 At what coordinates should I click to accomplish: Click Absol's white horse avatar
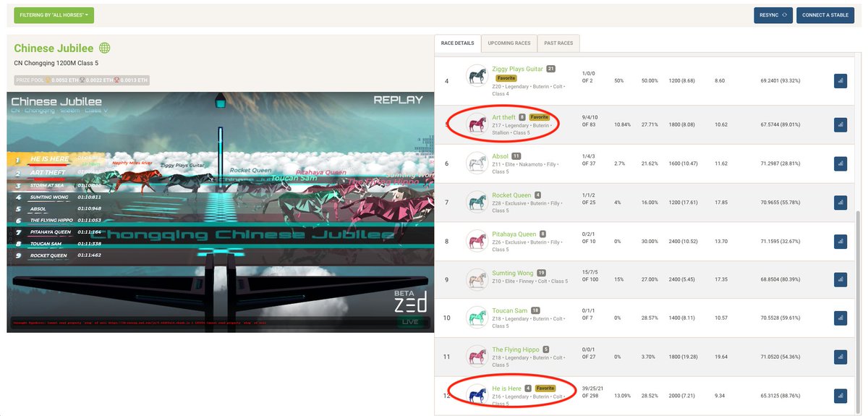click(x=476, y=164)
